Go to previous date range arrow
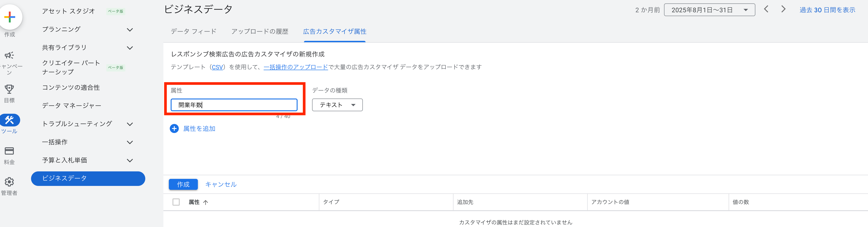The image size is (868, 227). tap(766, 9)
